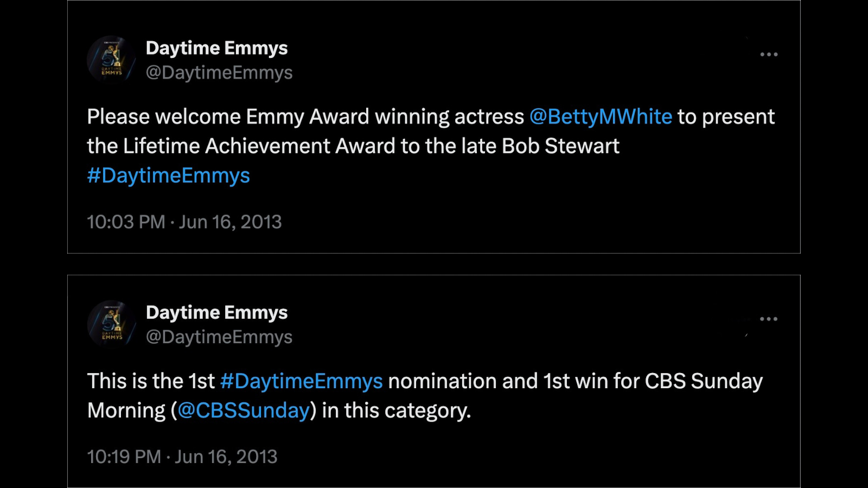Open the @BettyMWhite mention
Screen dimensions: 868x488
(601, 117)
